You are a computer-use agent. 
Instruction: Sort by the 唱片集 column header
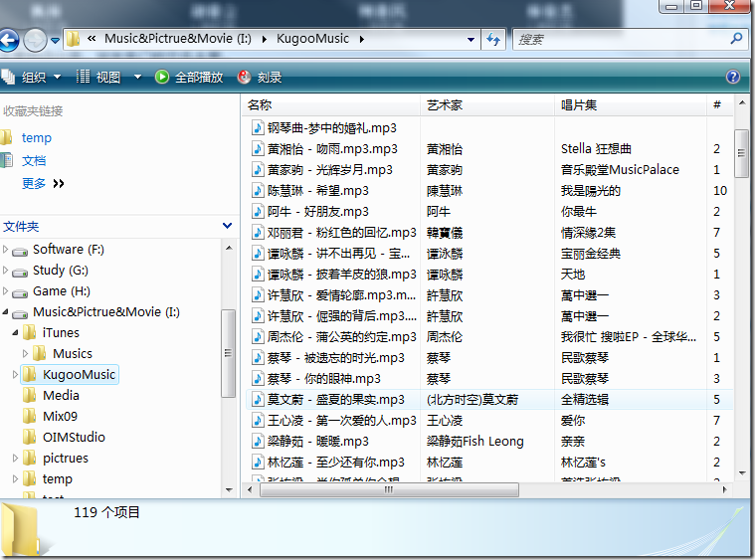click(631, 105)
